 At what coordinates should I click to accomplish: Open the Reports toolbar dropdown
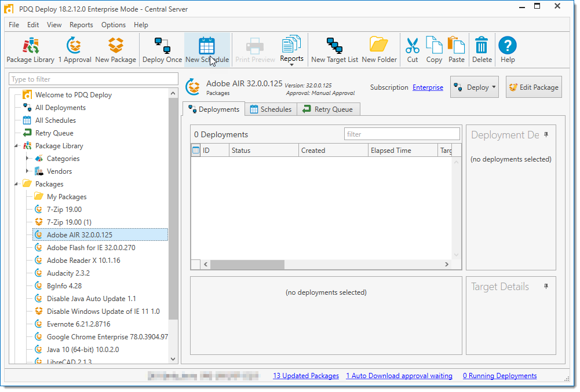click(x=291, y=51)
